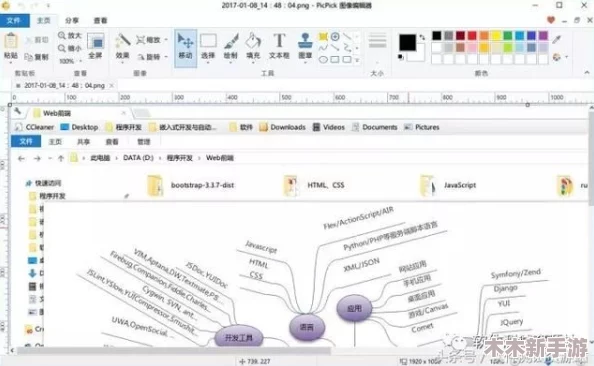This screenshot has height=366, width=594.
Task: Reset to default black and white colors
Action: click(401, 57)
